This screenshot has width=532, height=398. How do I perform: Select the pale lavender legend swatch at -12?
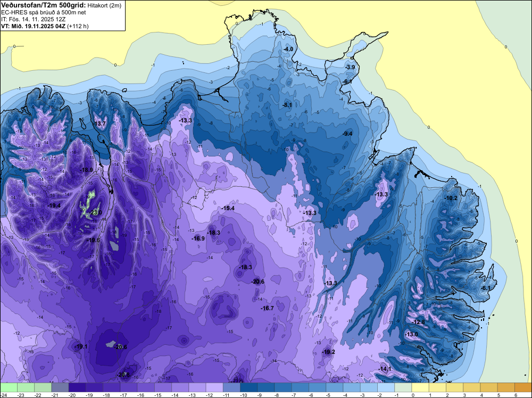tap(214, 387)
